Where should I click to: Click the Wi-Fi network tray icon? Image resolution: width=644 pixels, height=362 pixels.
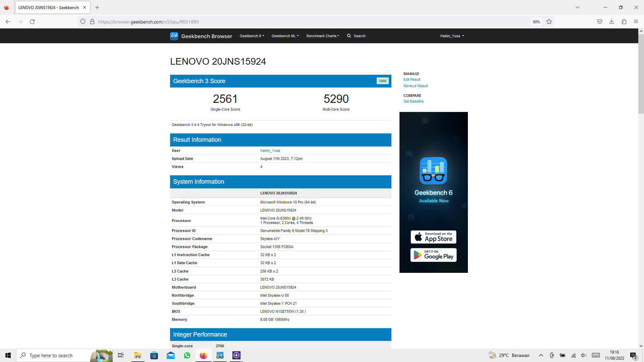574,355
